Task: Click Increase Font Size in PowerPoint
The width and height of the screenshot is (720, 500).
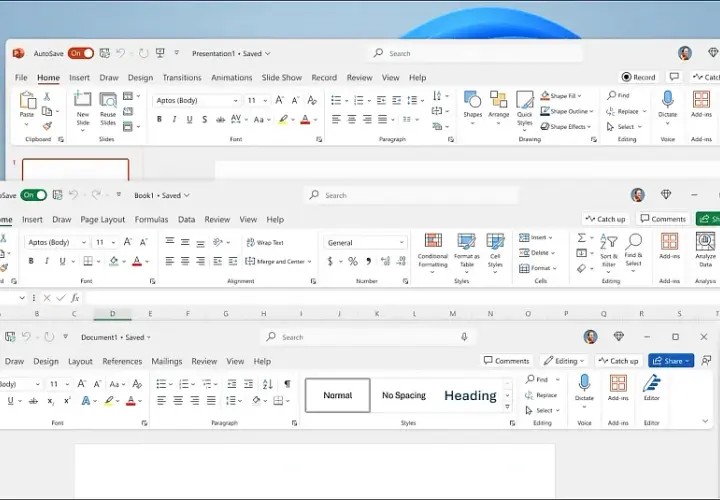Action: click(279, 100)
